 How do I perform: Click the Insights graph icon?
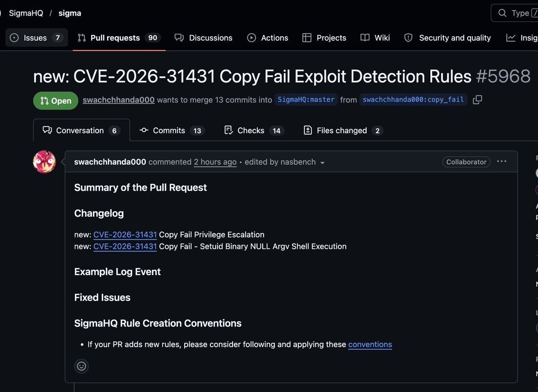(x=511, y=38)
